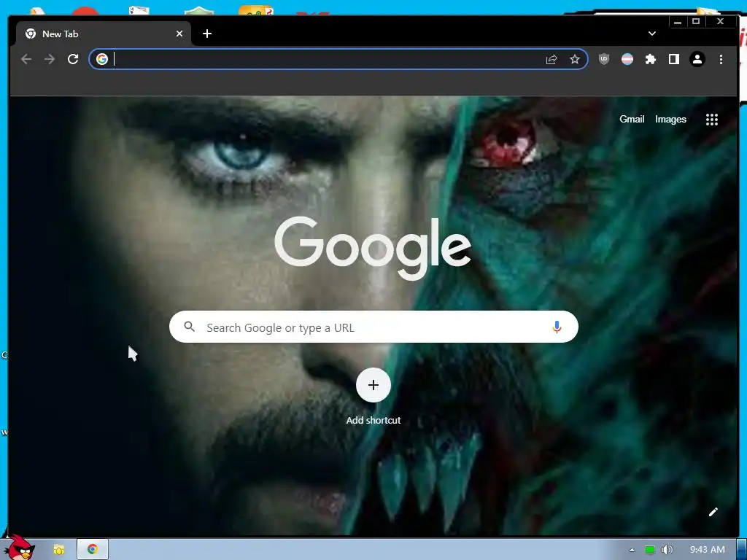Open the Chrome three-dot menu
Image resolution: width=747 pixels, height=560 pixels.
(x=721, y=59)
